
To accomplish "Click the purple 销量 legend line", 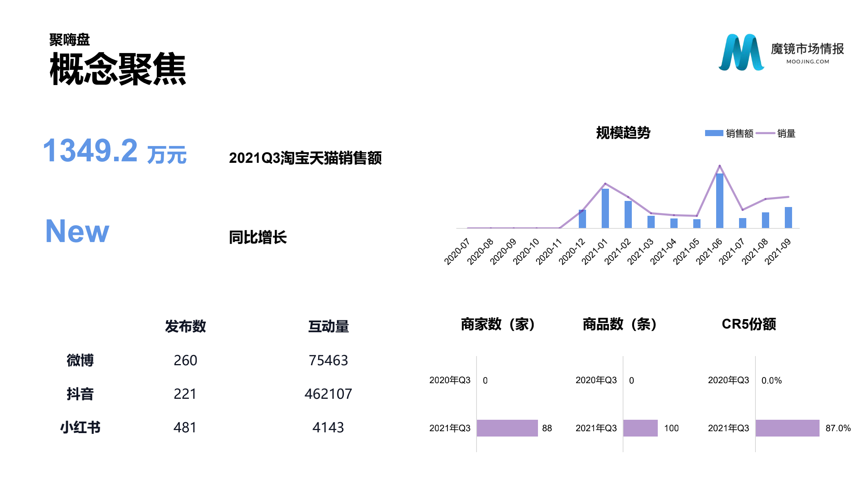I will (765, 133).
